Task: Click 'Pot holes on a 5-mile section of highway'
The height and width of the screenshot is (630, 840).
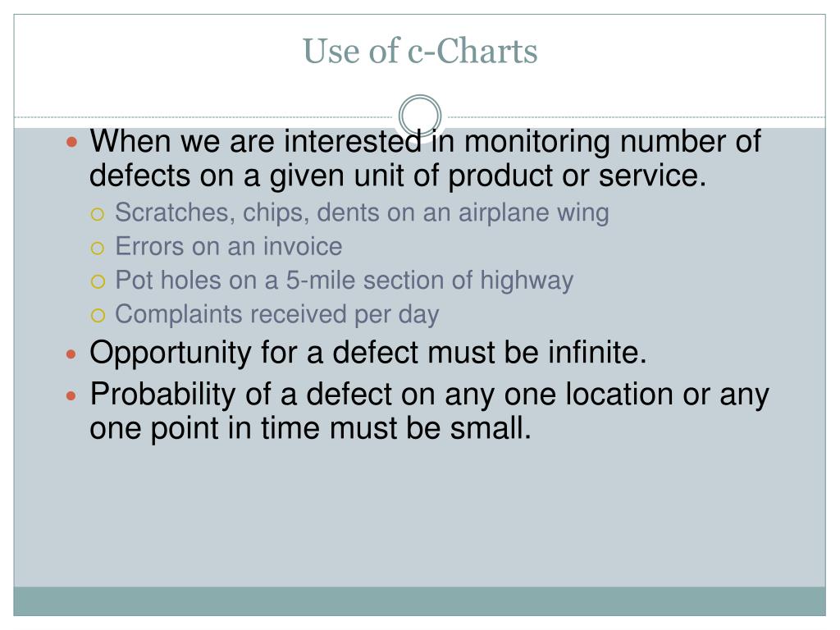Action: (345, 281)
